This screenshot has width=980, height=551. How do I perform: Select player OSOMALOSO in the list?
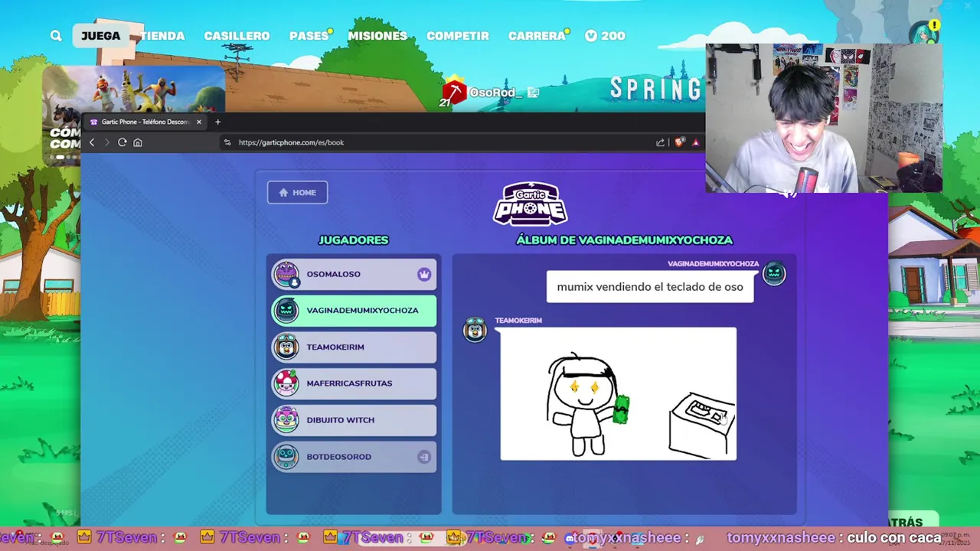pyautogui.click(x=354, y=274)
